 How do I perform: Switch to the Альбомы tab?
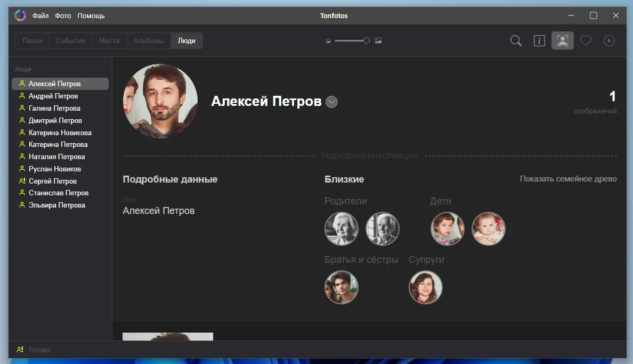tap(148, 41)
